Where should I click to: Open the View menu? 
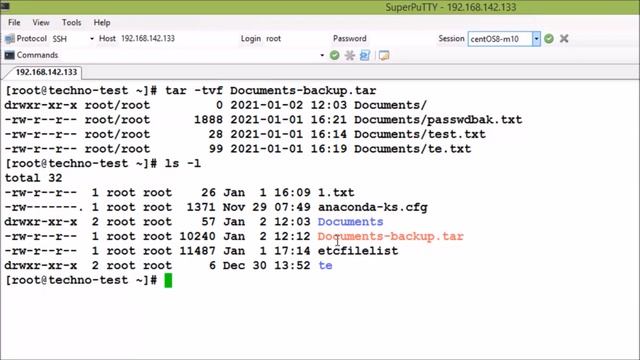coord(41,22)
